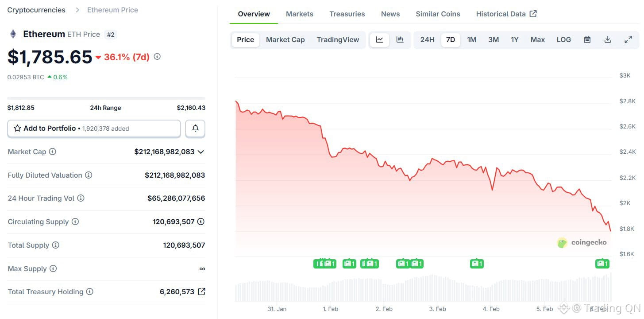Click the 24h Range progress bar
This screenshot has width=644, height=319.
[x=106, y=98]
